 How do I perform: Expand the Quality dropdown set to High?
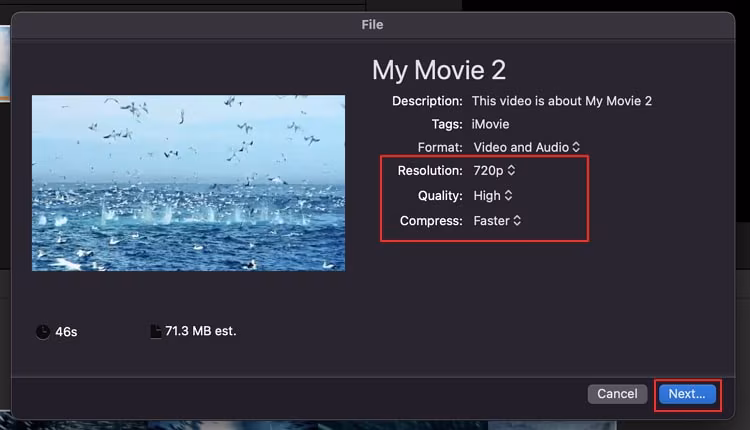[x=493, y=196]
